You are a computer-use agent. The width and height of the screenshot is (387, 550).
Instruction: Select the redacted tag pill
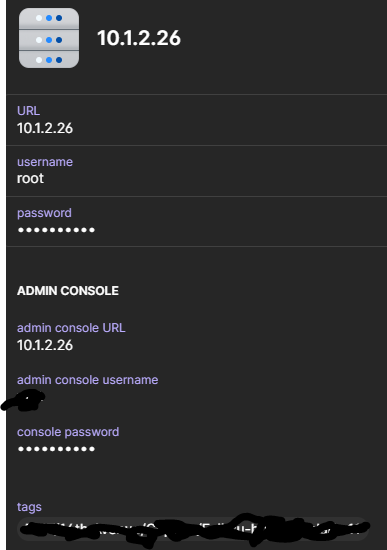click(x=193, y=529)
